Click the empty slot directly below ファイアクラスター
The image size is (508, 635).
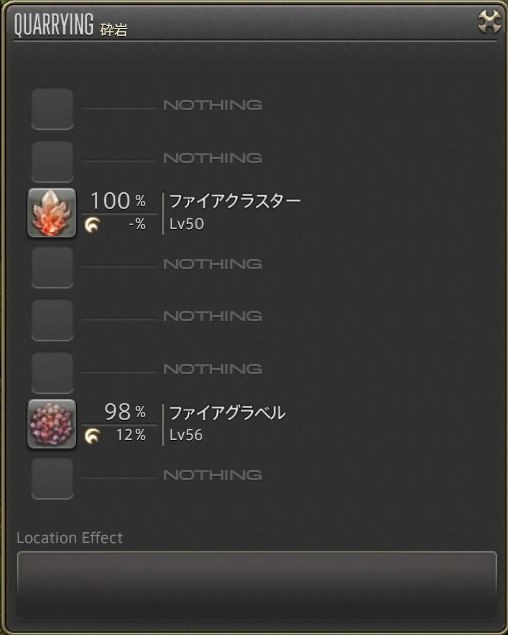52,268
